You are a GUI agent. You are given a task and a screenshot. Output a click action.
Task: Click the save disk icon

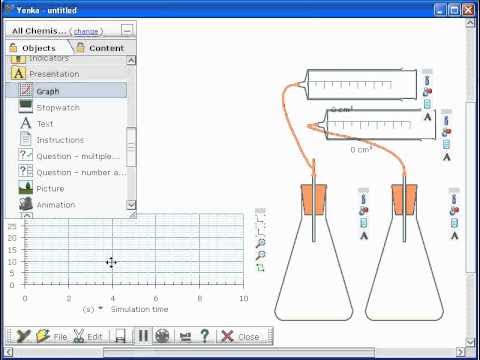(120, 336)
